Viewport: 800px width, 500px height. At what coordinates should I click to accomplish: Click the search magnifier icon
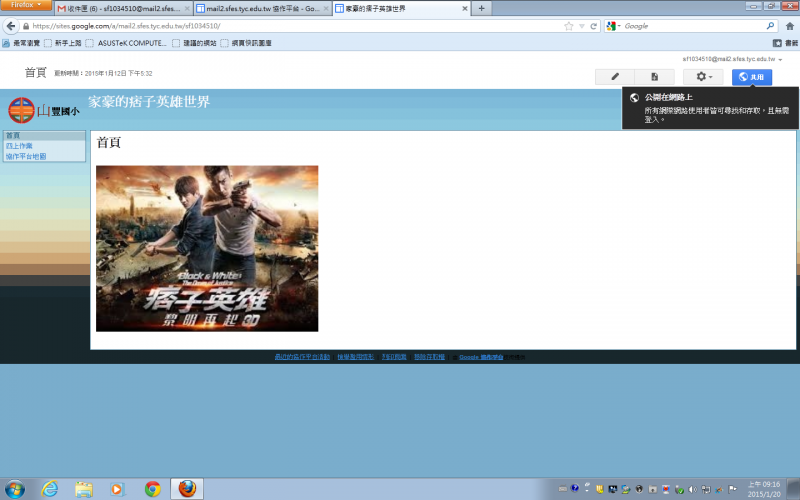[x=770, y=26]
